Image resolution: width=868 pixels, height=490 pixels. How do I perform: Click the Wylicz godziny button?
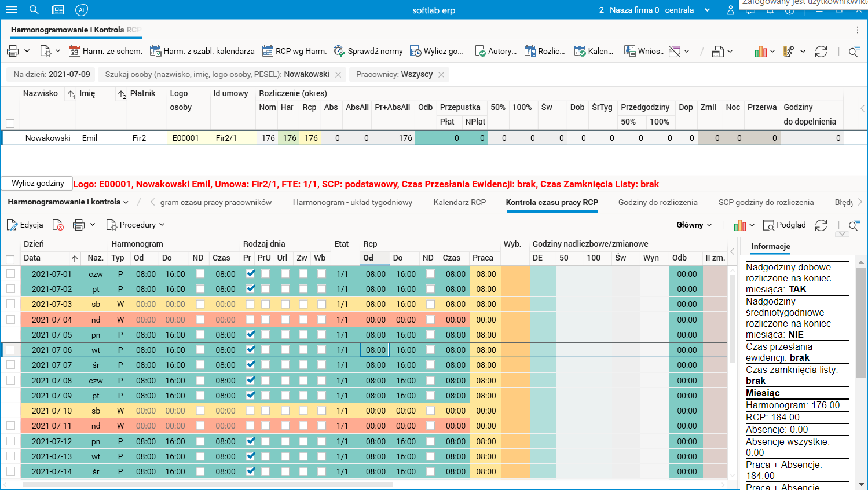tap(38, 183)
